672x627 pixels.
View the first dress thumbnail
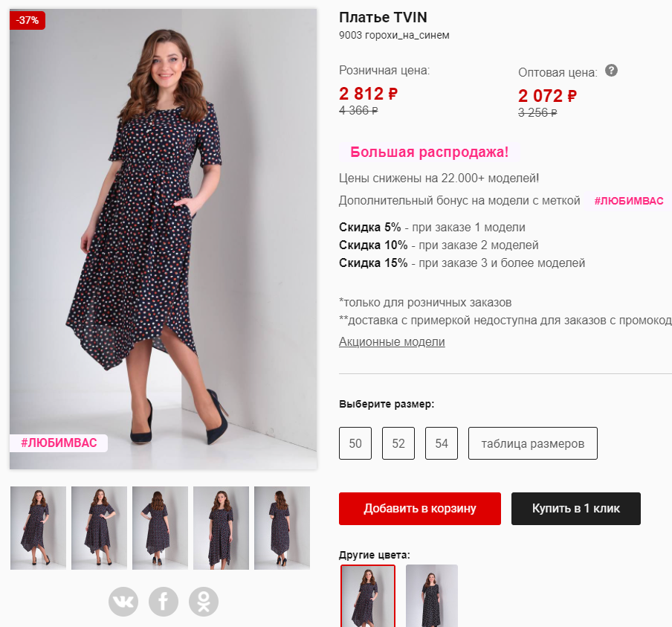tap(39, 528)
